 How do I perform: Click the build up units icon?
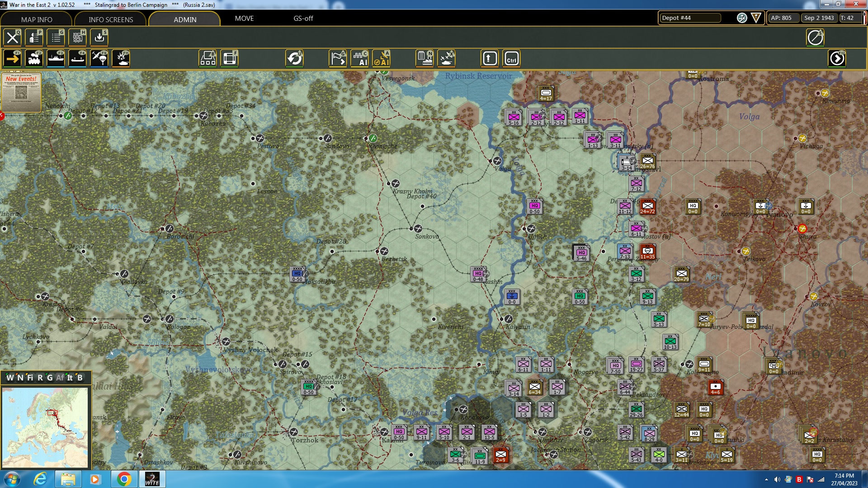pyautogui.click(x=208, y=59)
